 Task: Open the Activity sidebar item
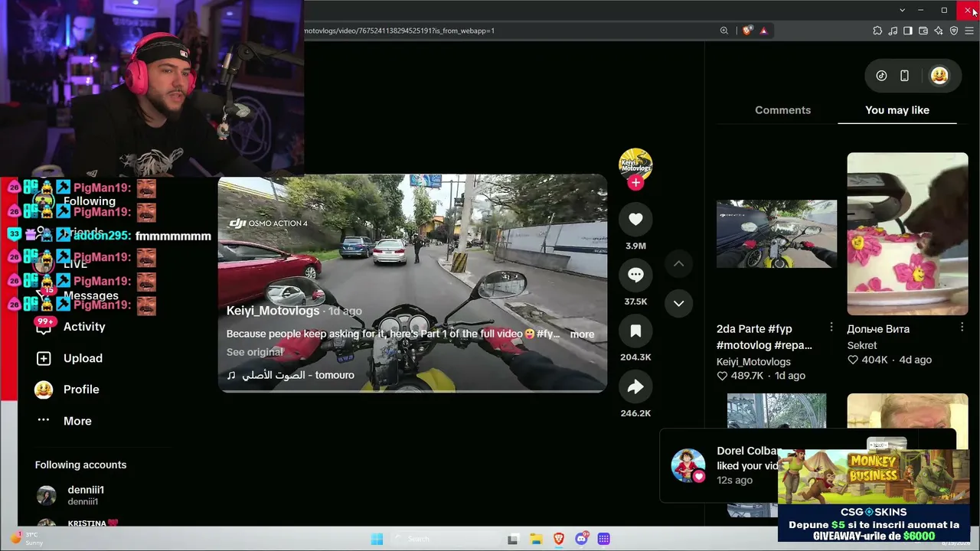click(84, 327)
